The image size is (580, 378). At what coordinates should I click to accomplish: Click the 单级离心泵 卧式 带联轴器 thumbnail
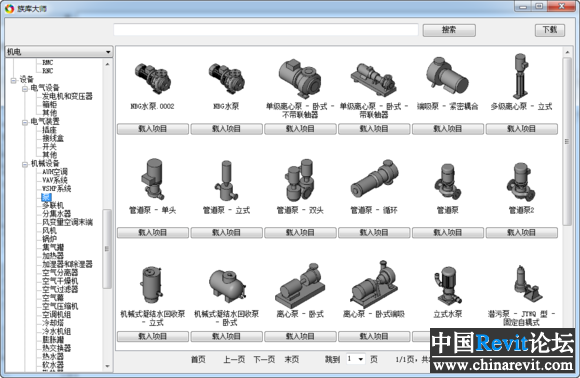(374, 79)
